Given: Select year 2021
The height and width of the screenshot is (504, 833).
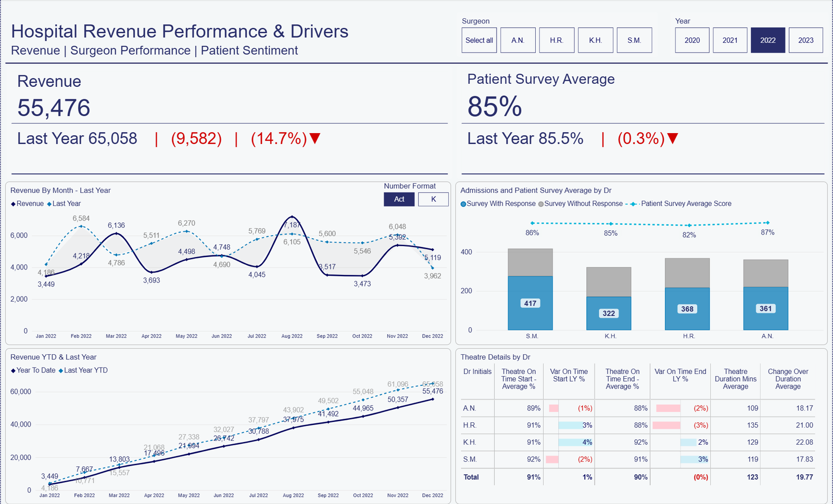Looking at the screenshot, I should [x=730, y=40].
